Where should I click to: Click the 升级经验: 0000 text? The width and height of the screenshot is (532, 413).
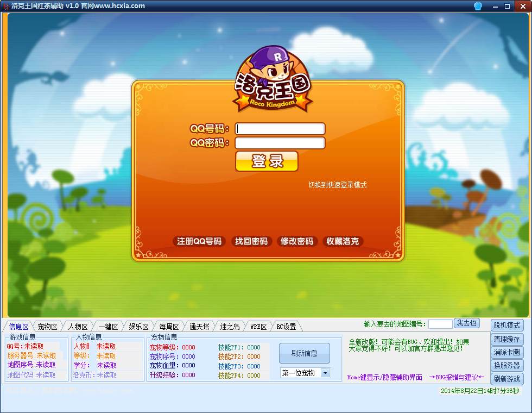click(x=173, y=375)
